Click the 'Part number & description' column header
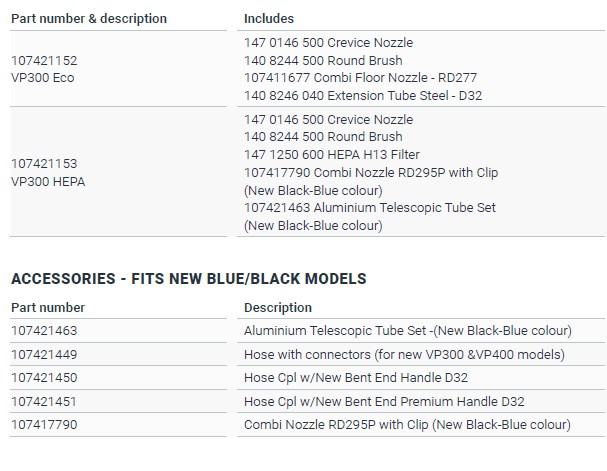Viewport: 607px width, 471px height. coord(89,19)
